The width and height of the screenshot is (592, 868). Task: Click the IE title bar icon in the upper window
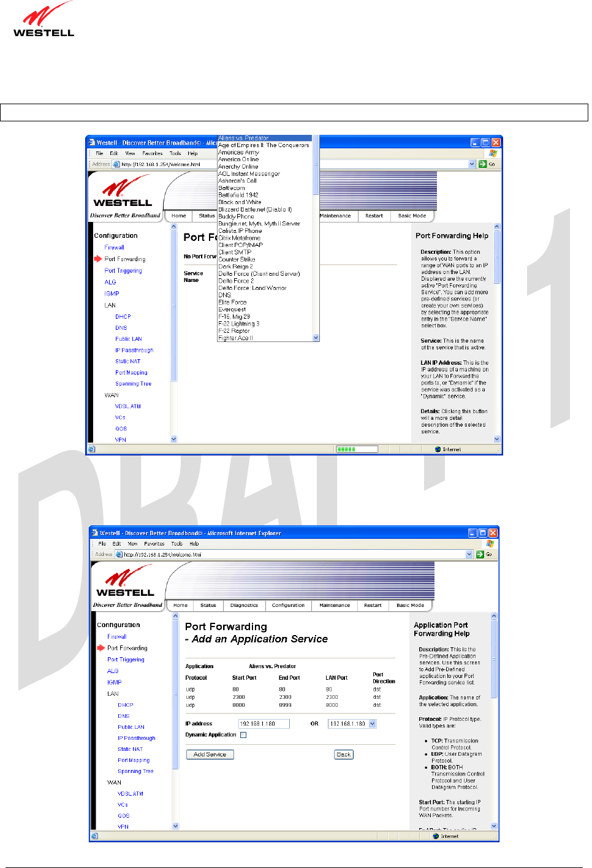tap(91, 142)
